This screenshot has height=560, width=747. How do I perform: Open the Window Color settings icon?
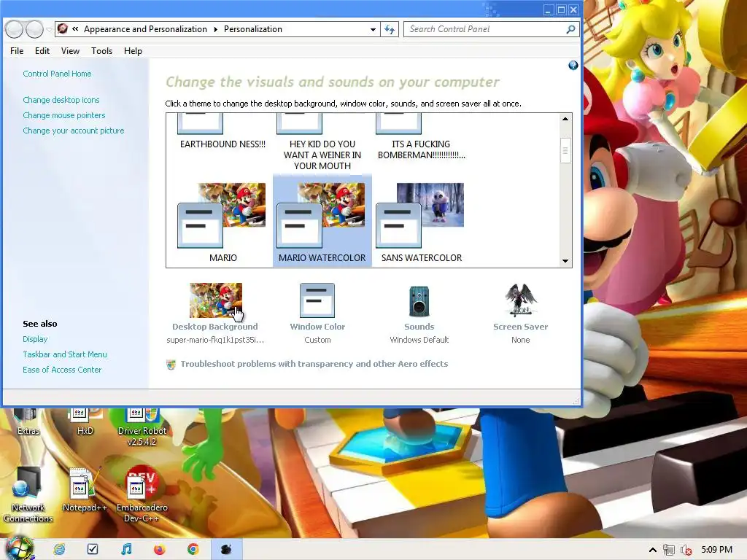click(317, 300)
